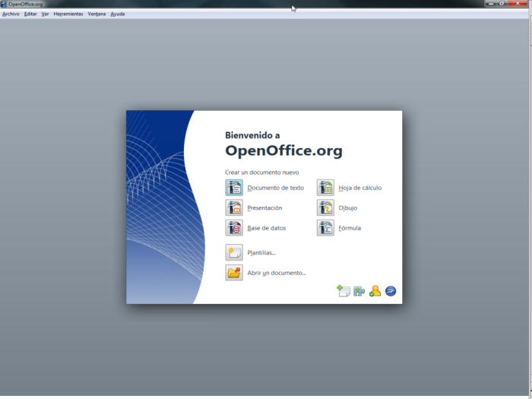This screenshot has width=532, height=399.
Task: Click the Hoja de cálculo spreadsheet icon
Action: (325, 188)
